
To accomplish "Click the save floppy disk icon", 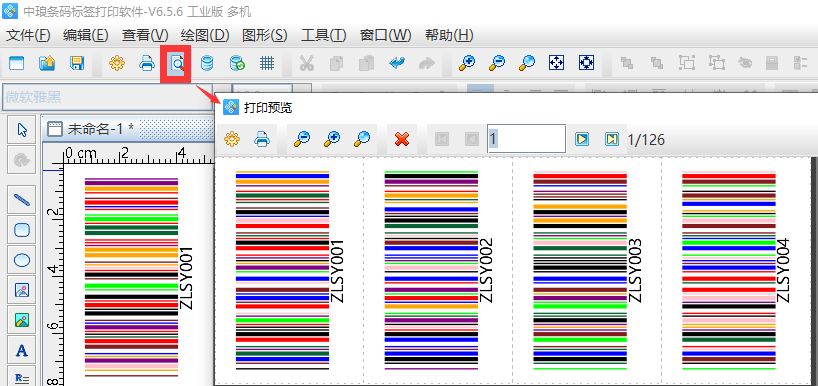I will tap(77, 64).
